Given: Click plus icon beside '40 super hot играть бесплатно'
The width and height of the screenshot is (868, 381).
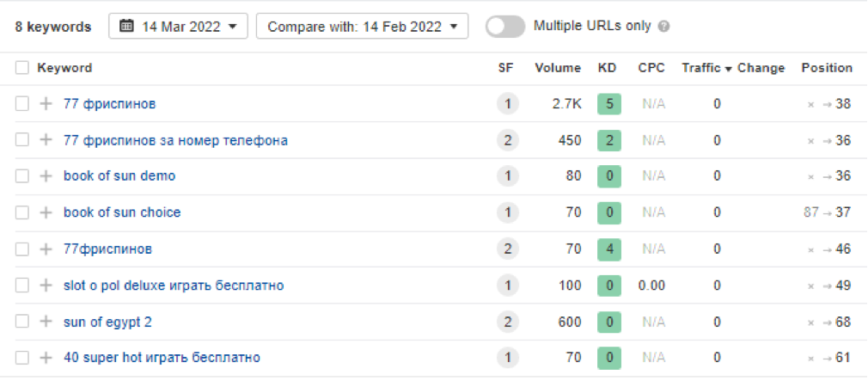Looking at the screenshot, I should (46, 358).
